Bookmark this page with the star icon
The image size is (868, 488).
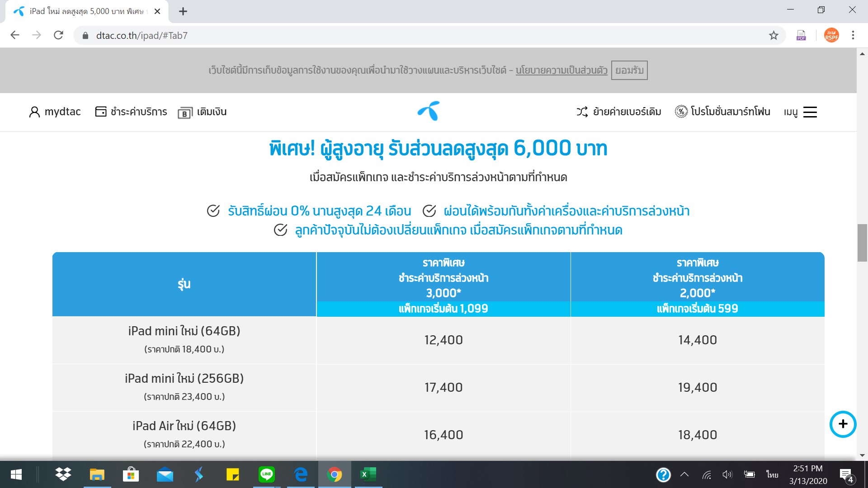click(x=774, y=35)
